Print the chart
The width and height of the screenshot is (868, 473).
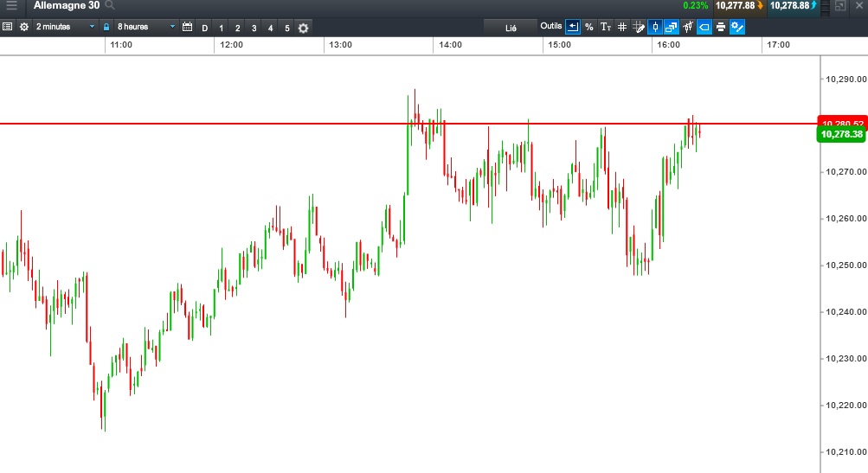pyautogui.click(x=721, y=27)
